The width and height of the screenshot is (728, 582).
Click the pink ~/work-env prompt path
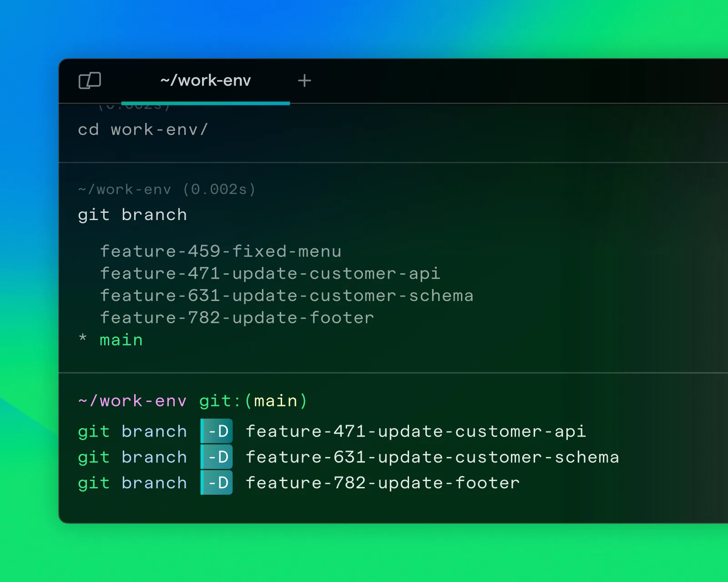tap(132, 401)
